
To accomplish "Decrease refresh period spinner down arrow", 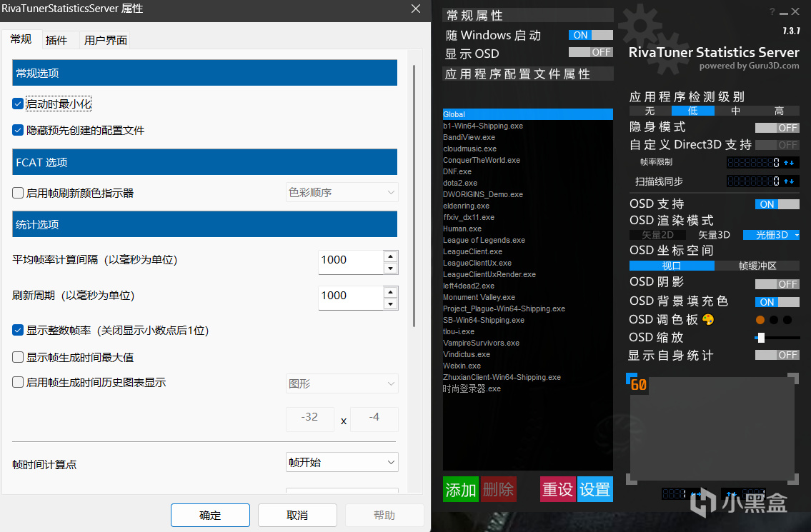I will pyautogui.click(x=391, y=303).
